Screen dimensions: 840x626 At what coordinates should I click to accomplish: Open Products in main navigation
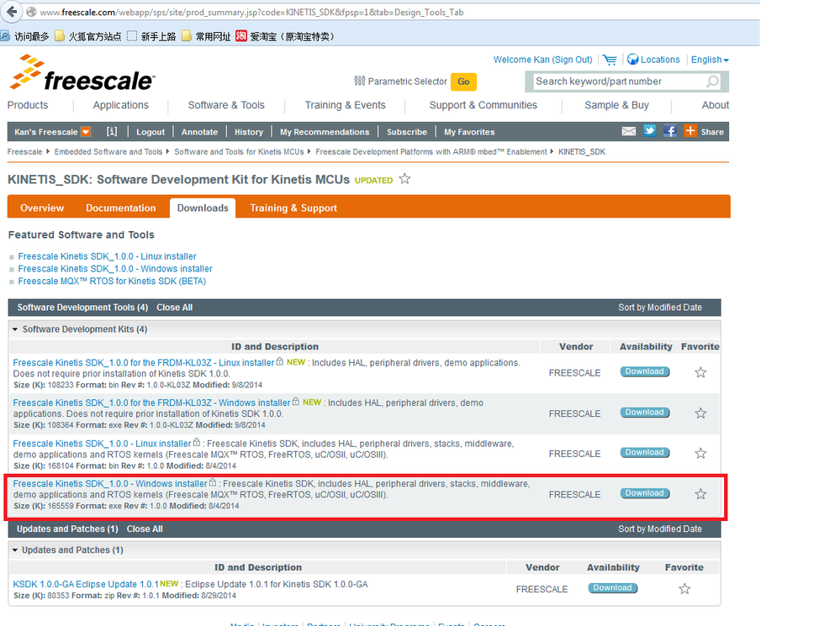28,105
